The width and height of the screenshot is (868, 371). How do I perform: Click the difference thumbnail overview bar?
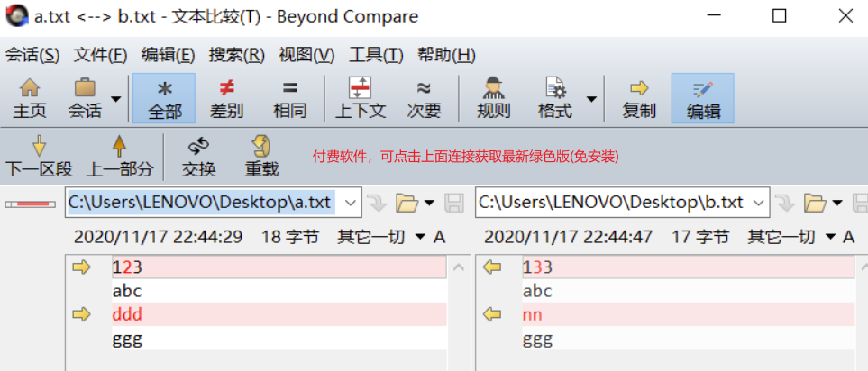(31, 204)
